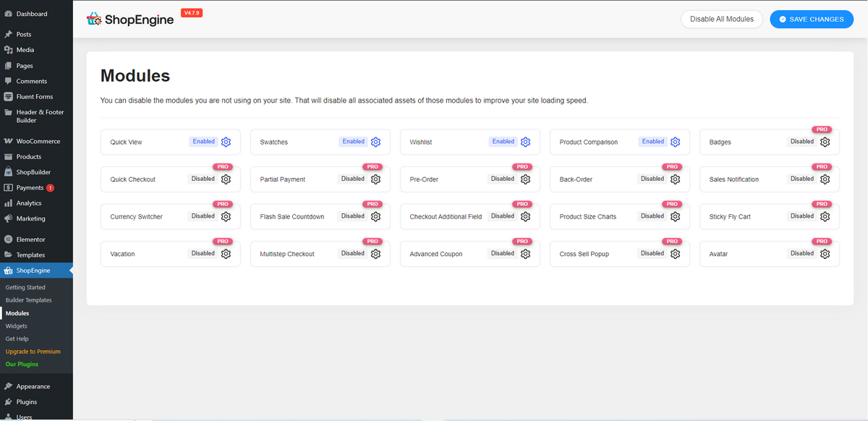Screen dimensions: 868x421
Task: Go to Getting Started submenu
Action: tap(25, 287)
